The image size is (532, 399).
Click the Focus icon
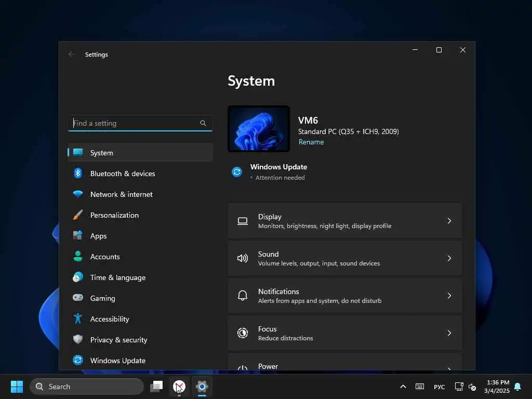pos(242,333)
